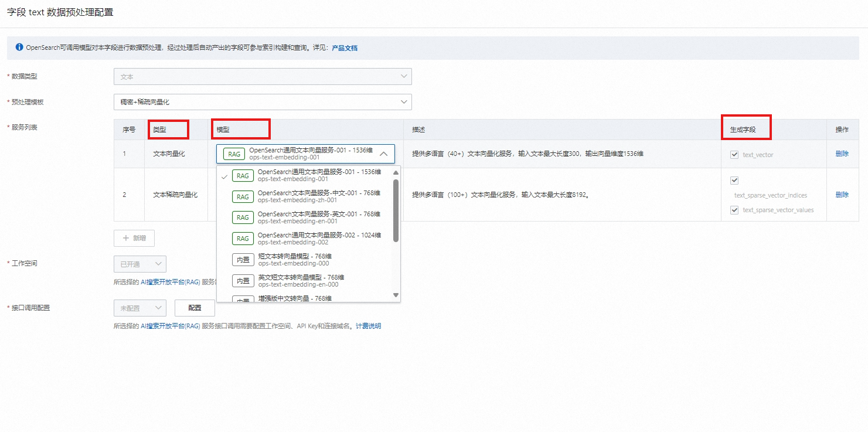Click the 内置 badge of 英文短文本转向量模型
This screenshot has width=868, height=432.
(x=243, y=281)
